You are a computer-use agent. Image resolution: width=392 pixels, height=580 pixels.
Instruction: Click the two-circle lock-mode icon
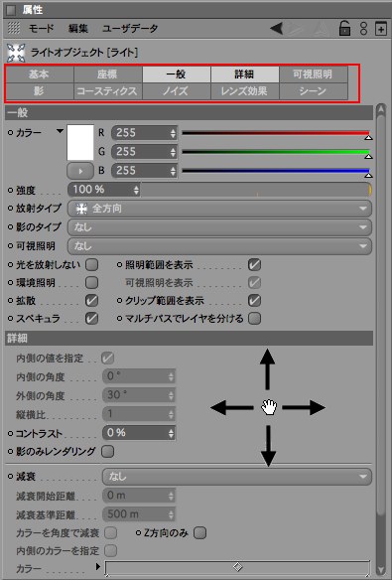point(363,29)
